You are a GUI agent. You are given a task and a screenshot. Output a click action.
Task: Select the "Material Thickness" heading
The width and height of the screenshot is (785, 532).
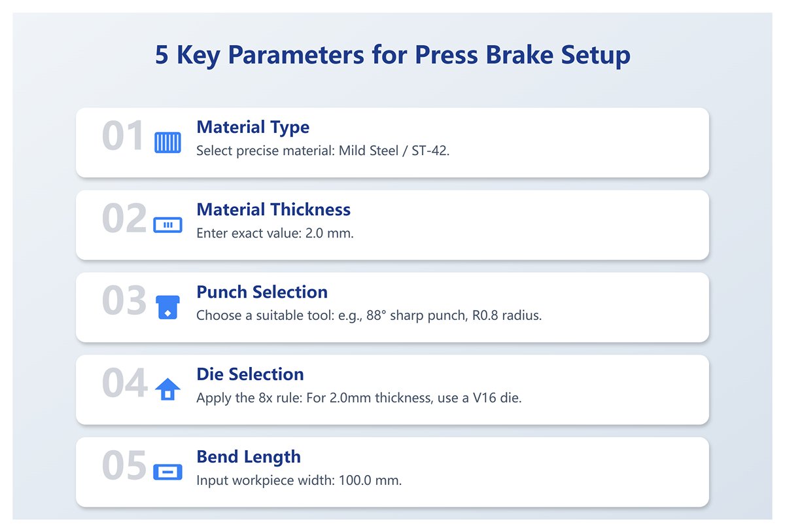[273, 209]
